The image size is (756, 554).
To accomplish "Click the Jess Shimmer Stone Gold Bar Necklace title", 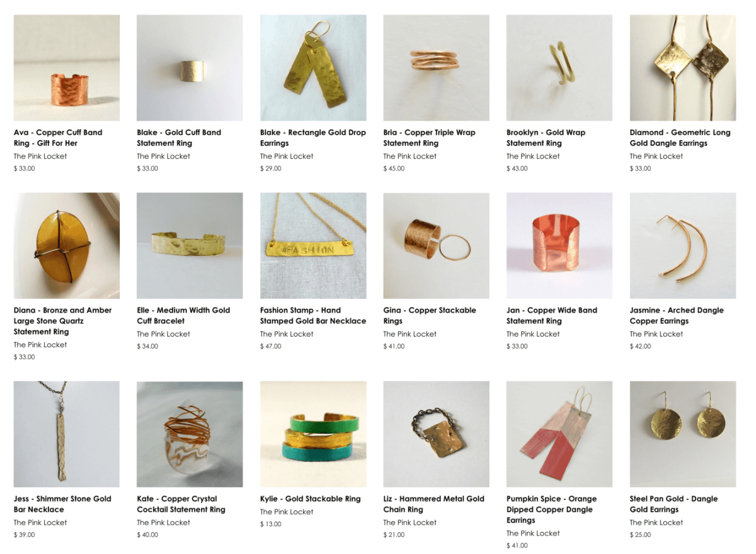I will (62, 504).
